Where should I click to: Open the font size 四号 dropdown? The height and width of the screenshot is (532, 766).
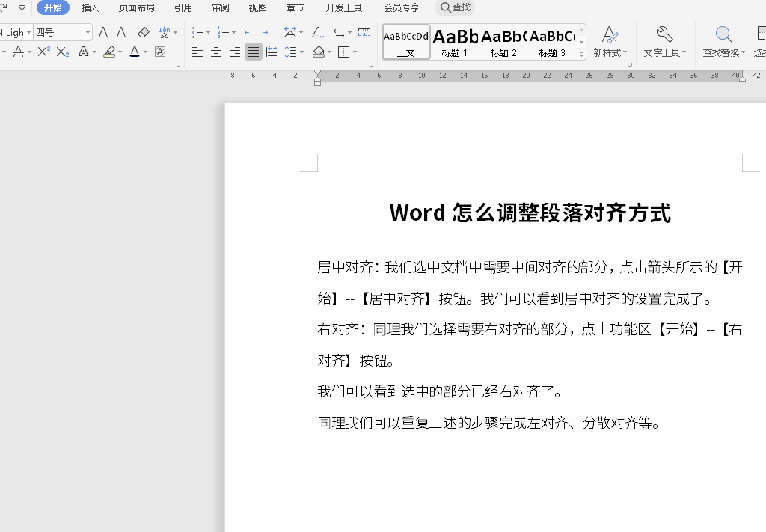pos(88,33)
